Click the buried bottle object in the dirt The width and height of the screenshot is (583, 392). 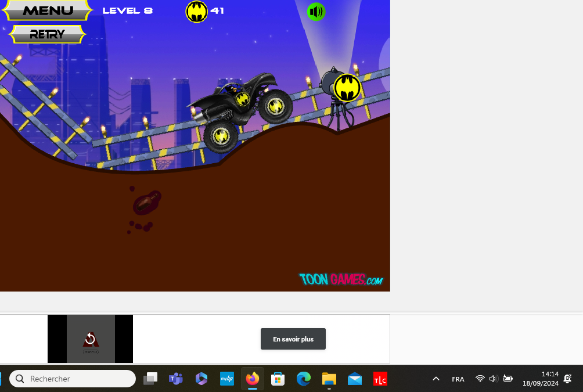[x=147, y=203]
